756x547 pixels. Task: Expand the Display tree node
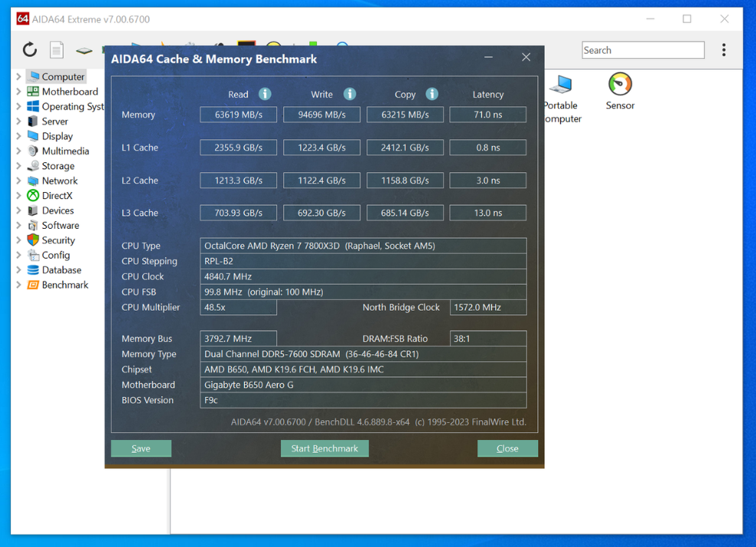(18, 136)
